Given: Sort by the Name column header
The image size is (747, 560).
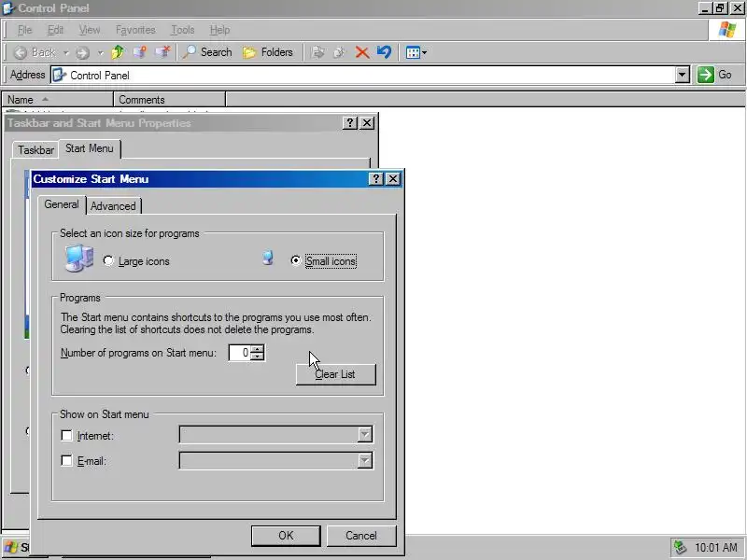Looking at the screenshot, I should pos(57,100).
